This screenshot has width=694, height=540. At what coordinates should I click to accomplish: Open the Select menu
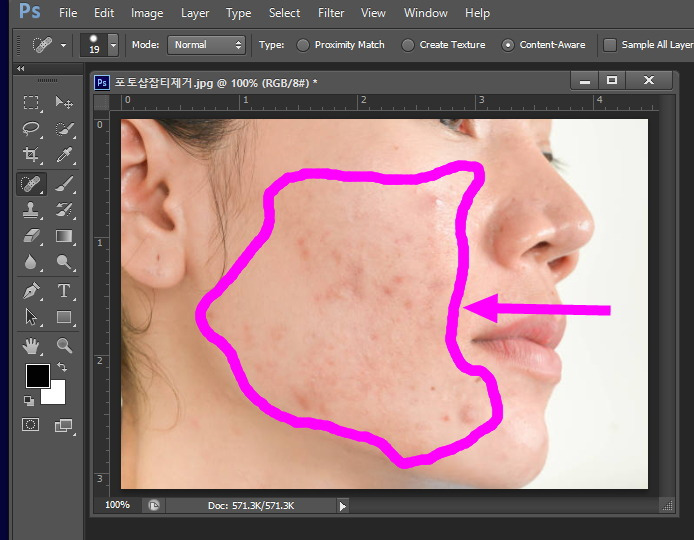coord(284,13)
